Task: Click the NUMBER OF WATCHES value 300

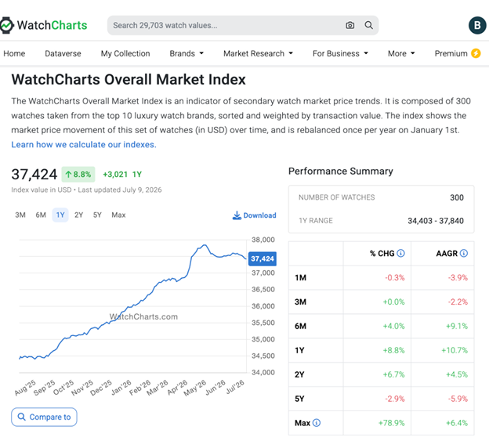Action: 457,197
